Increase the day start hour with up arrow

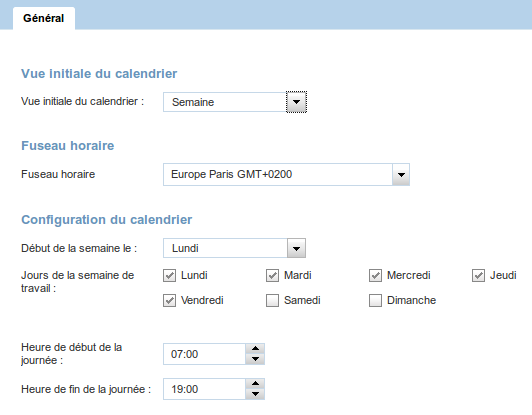(x=255, y=349)
